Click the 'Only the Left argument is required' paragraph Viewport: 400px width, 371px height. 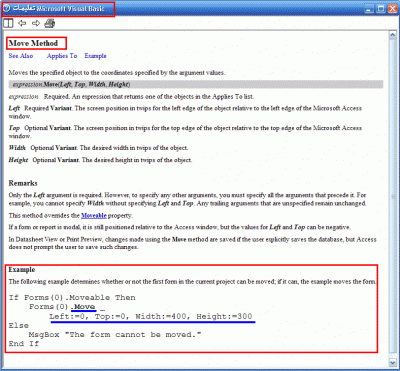[187, 199]
